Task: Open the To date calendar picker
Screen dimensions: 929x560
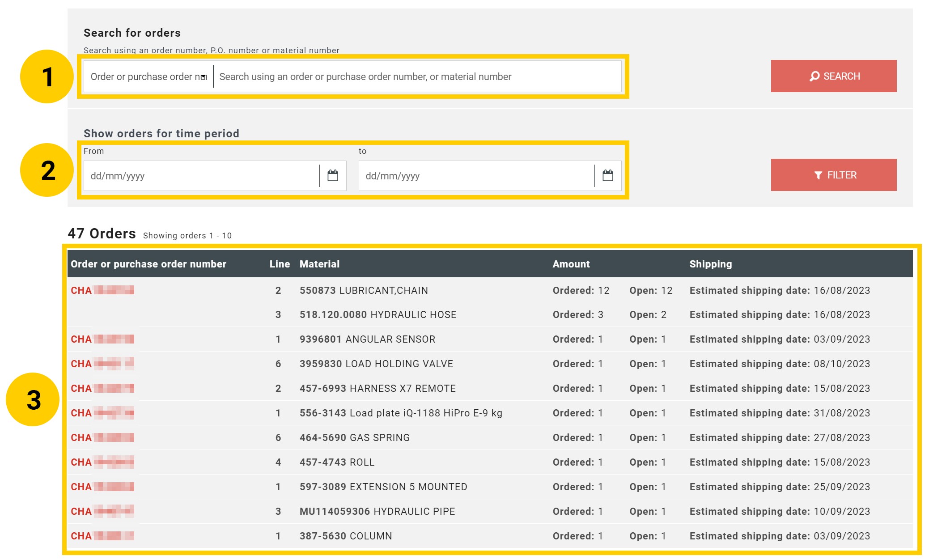Action: pos(608,175)
